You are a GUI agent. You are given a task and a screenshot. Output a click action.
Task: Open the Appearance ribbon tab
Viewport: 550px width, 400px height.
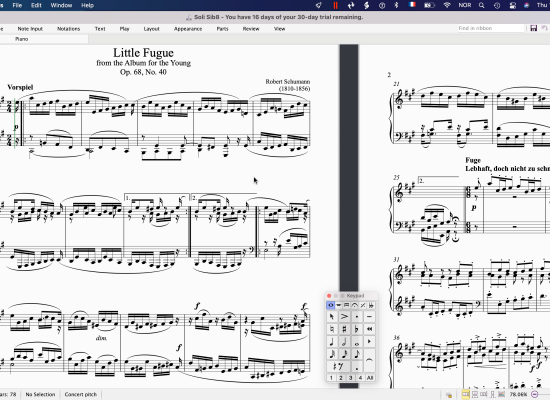click(x=188, y=29)
